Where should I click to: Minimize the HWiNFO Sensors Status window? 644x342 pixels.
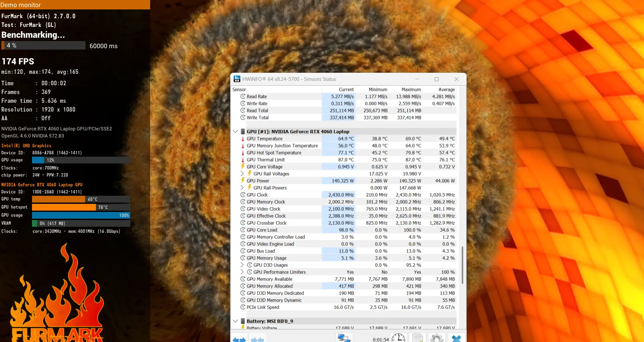click(x=417, y=79)
